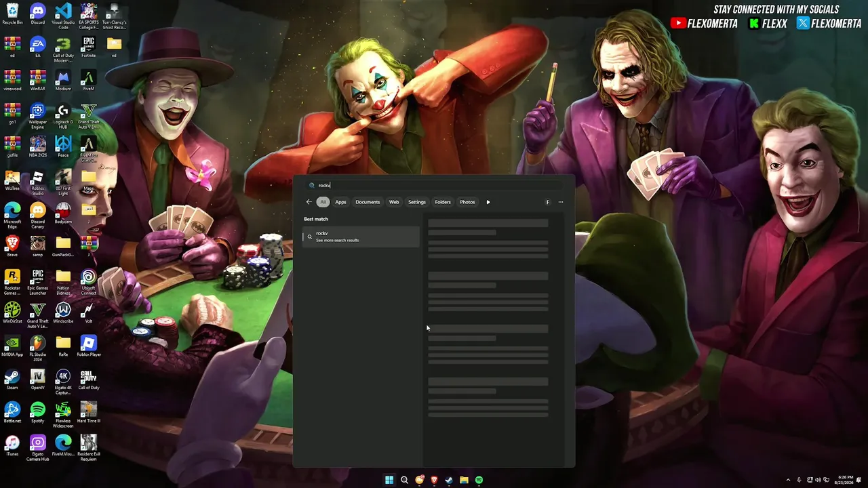Screen dimensions: 868x488
Task: Open the Windows Start button
Action: 389,480
